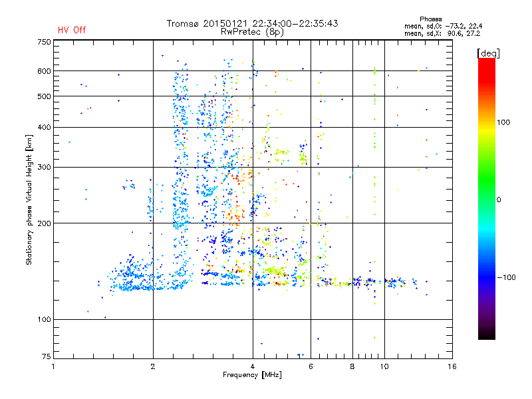Viewport: 532px width, 399px height.
Task: Click the 'Frequency [MHz]' axis label
Action: click(x=252, y=375)
